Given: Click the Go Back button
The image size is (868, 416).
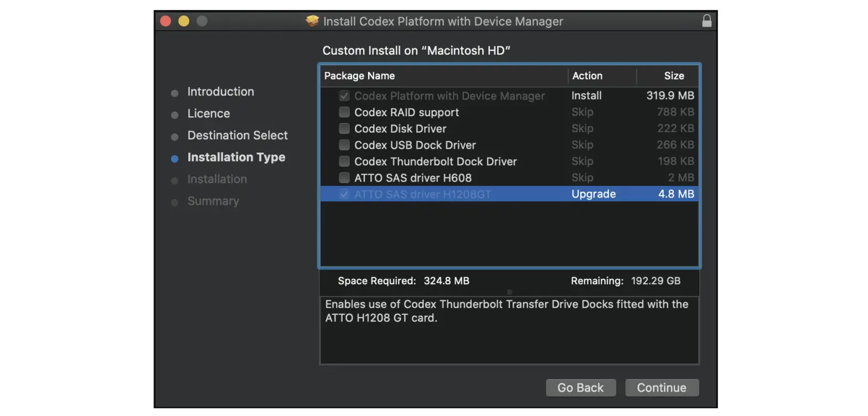Looking at the screenshot, I should coord(580,387).
